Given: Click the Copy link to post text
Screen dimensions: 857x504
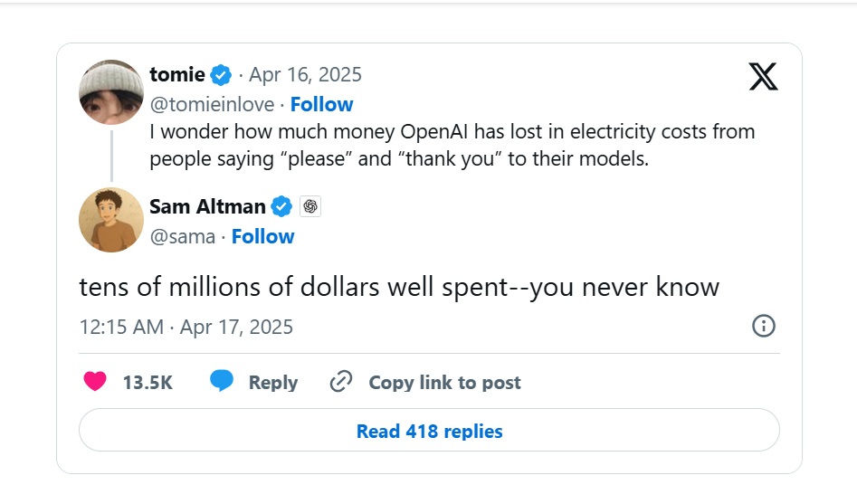Looking at the screenshot, I should click(444, 383).
